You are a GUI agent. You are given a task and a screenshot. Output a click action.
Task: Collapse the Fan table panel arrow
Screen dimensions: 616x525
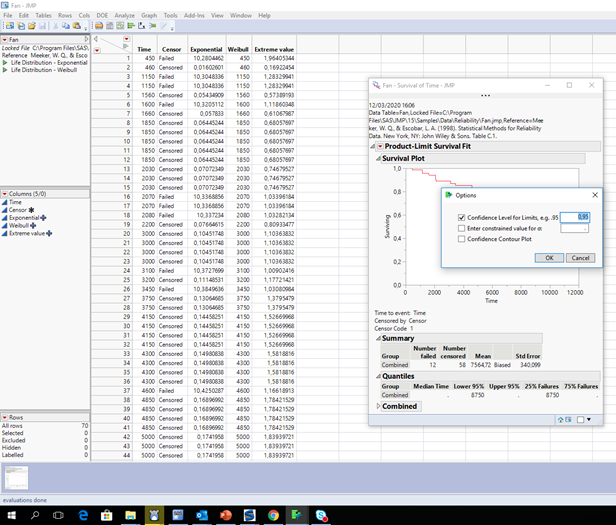point(86,39)
